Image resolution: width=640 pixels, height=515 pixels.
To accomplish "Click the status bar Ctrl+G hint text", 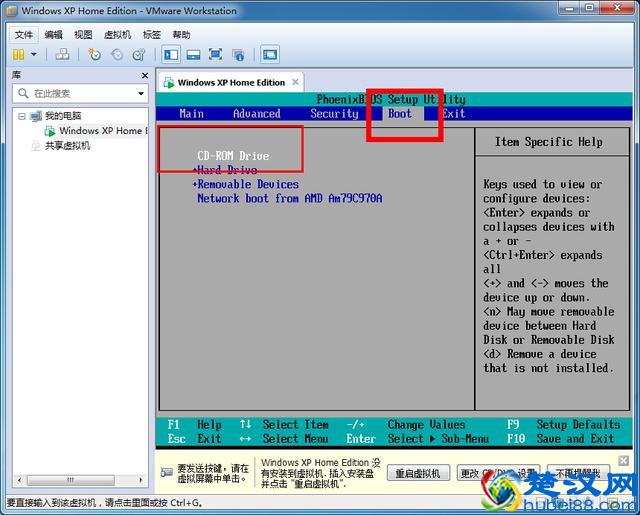I will pos(104,503).
